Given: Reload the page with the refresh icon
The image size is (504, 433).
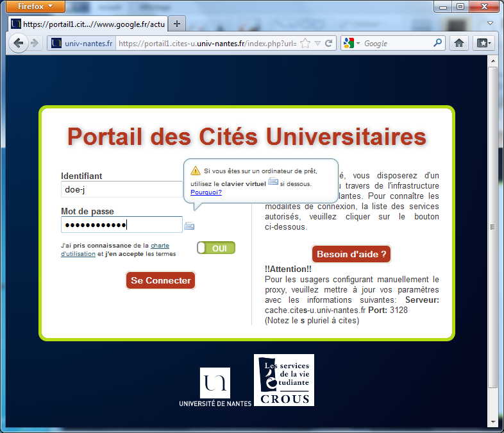Looking at the screenshot, I should point(328,44).
